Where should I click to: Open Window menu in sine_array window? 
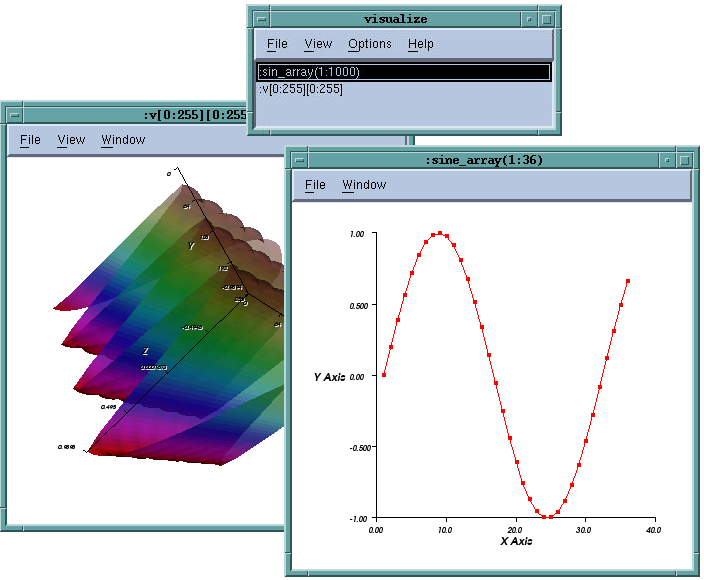coord(364,185)
